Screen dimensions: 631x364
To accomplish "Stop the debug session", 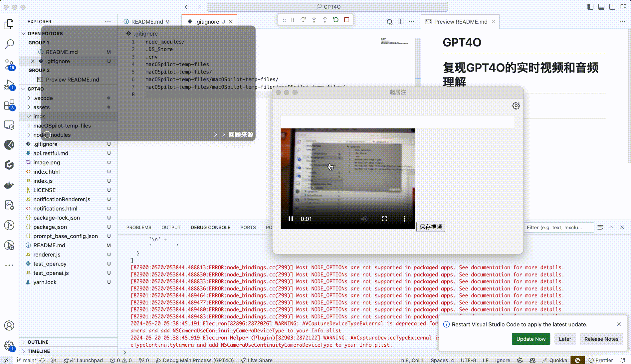I will point(346,20).
